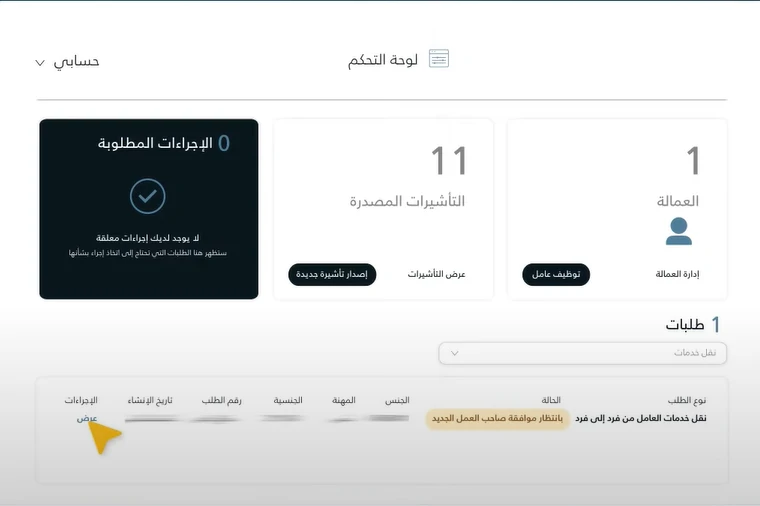Viewport: 760px width, 506px height.
Task: Click the checkmark circle in the الإجراءات المطلوبة card
Action: [x=148, y=196]
